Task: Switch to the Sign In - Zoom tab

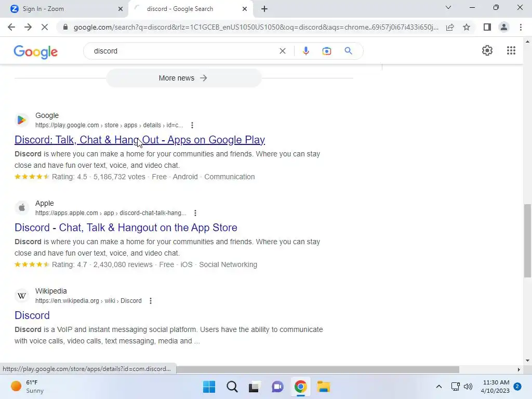Action: tap(64, 9)
